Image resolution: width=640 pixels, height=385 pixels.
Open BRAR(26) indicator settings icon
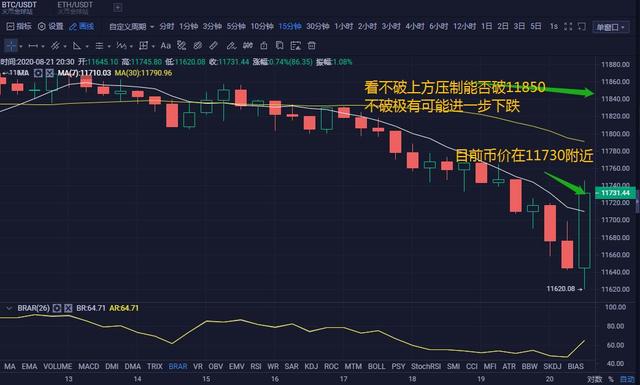57,308
